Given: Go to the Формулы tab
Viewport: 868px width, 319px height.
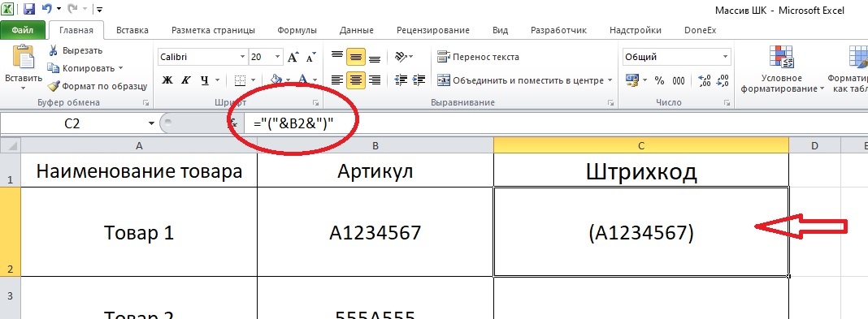Looking at the screenshot, I should point(297,30).
